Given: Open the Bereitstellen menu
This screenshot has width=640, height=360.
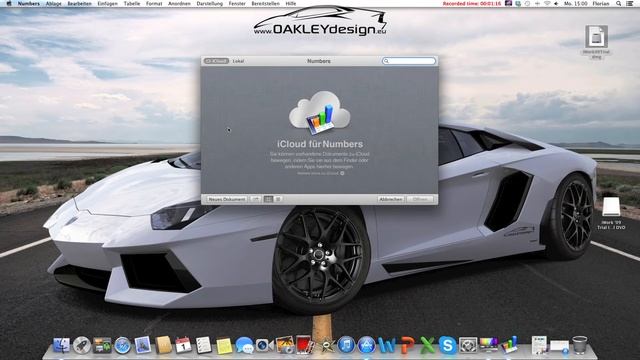Looking at the screenshot, I should pyautogui.click(x=265, y=3).
